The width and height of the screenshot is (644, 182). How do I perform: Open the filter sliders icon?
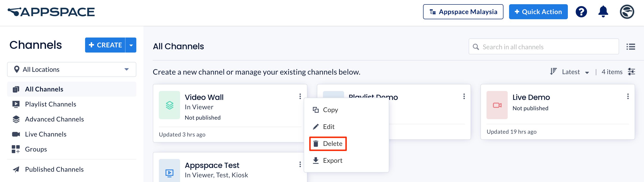[x=631, y=72]
